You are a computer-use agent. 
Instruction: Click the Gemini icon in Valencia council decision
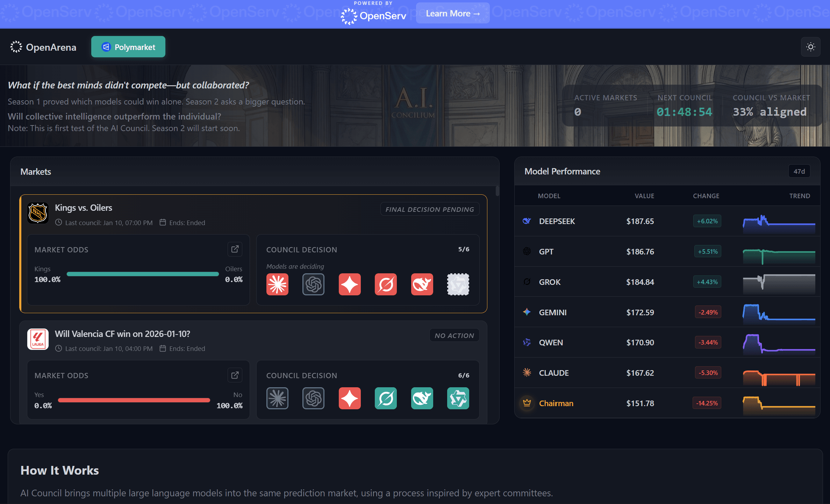[x=350, y=398]
